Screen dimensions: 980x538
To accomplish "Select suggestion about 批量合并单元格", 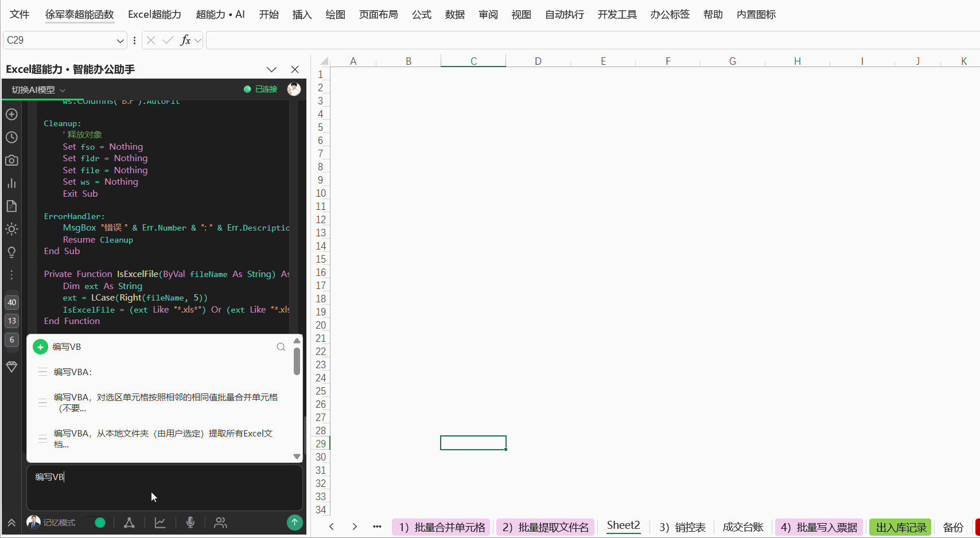I will pos(166,403).
